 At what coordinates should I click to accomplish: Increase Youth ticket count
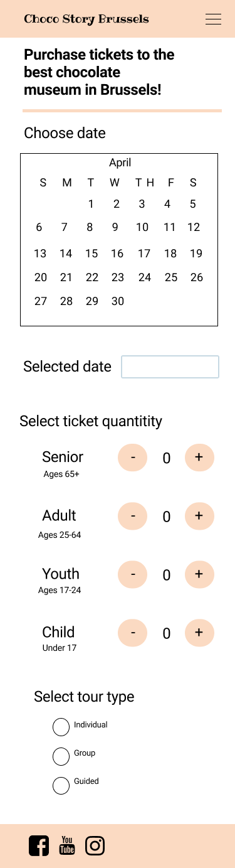[x=199, y=574]
